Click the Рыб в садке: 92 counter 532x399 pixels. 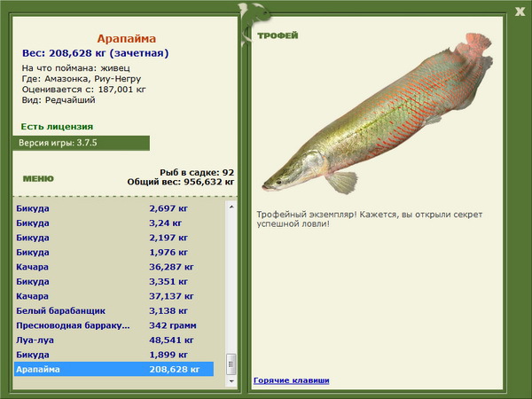coord(197,172)
